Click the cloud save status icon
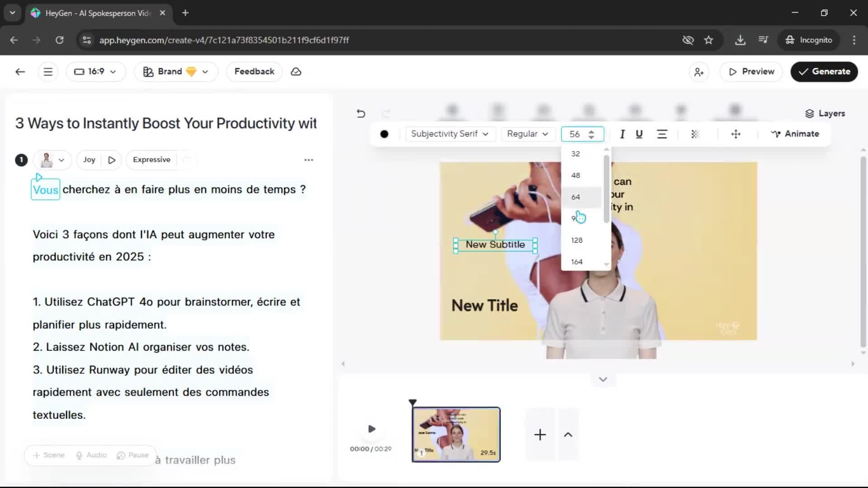The image size is (868, 488). [x=296, y=72]
